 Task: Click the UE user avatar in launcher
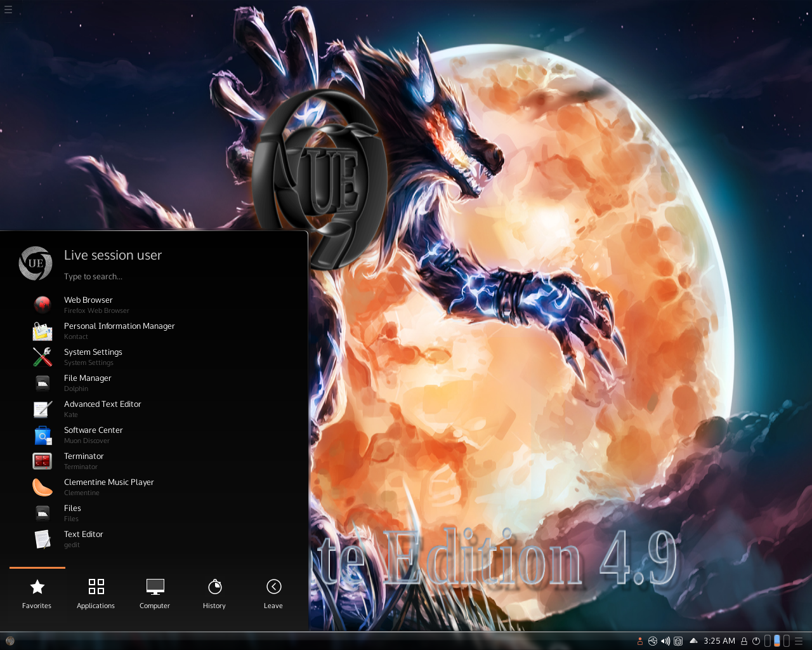[36, 263]
